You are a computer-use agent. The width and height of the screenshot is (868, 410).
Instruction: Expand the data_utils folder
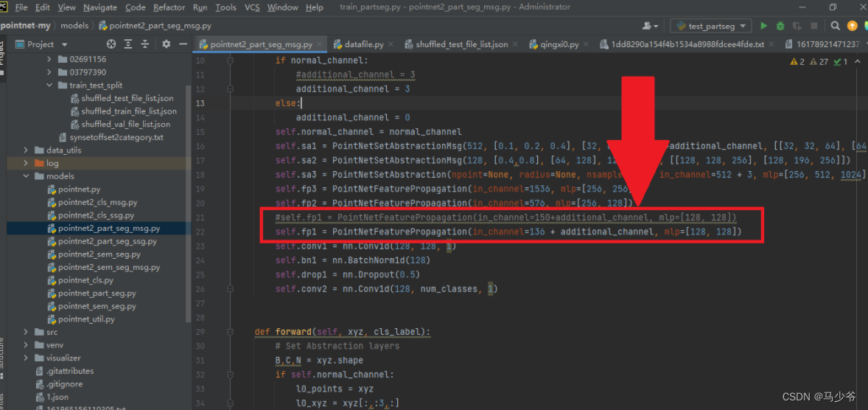[x=26, y=150]
